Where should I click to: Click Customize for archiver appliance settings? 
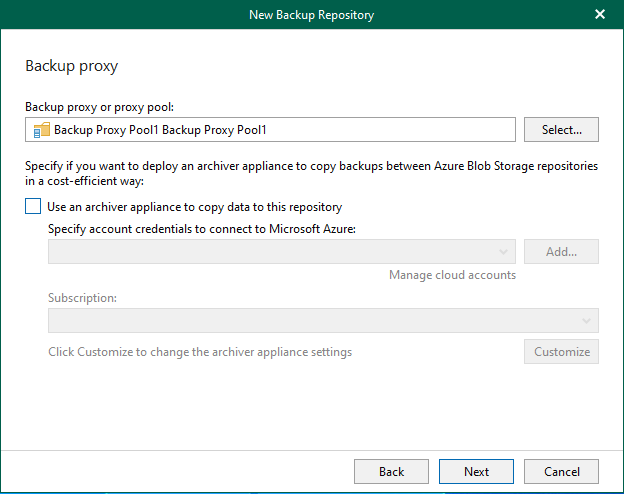click(561, 352)
